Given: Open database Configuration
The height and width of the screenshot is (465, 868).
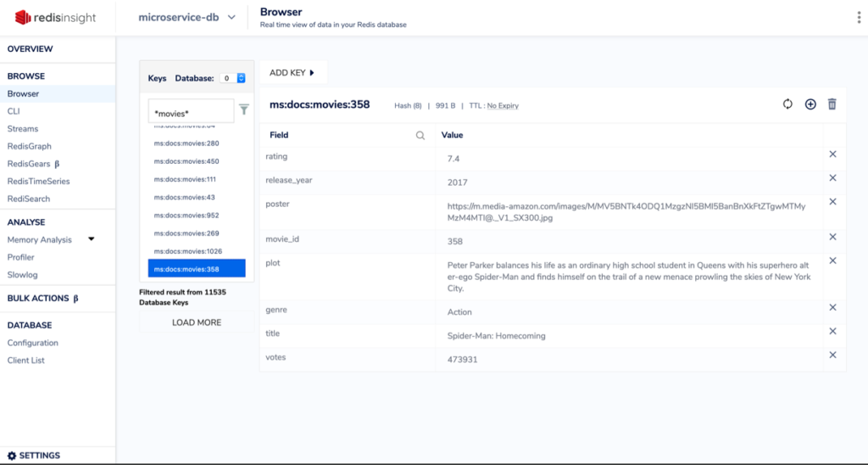Looking at the screenshot, I should click(33, 343).
